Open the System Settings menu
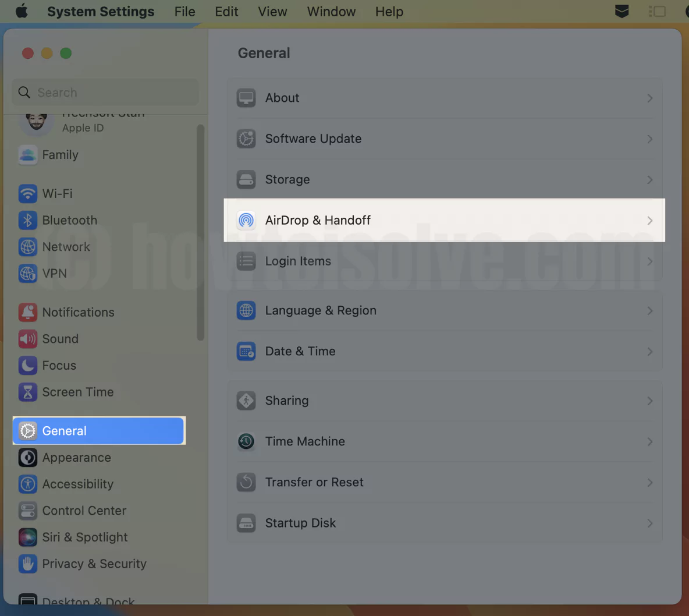Image resolution: width=689 pixels, height=616 pixels. (x=101, y=12)
